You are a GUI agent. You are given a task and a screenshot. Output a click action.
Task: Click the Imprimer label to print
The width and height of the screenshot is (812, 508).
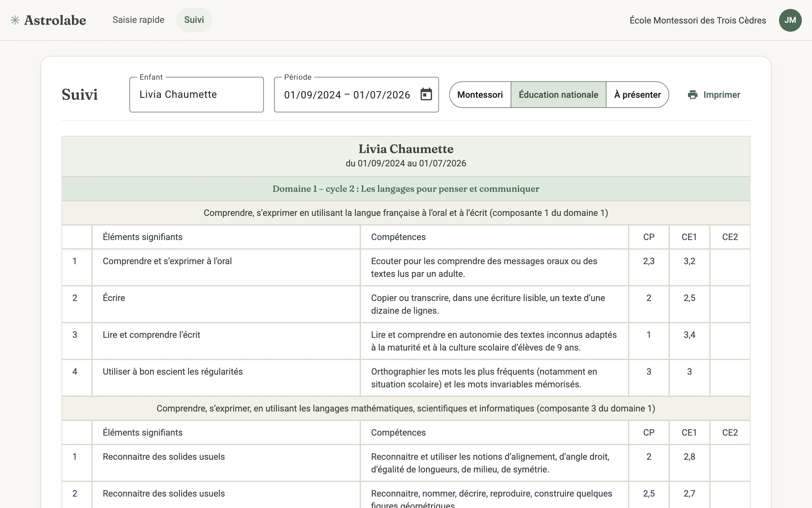pyautogui.click(x=721, y=95)
